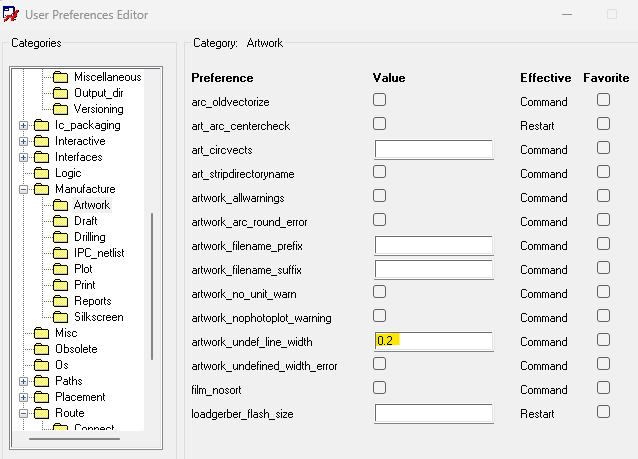This screenshot has width=638, height=459.
Task: Click the Manufacture folder icon
Action: [42, 189]
